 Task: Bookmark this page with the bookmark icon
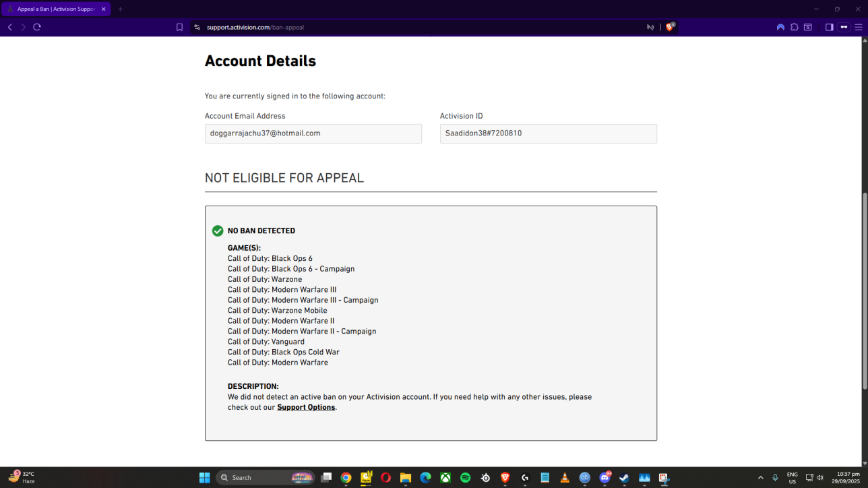pos(179,27)
